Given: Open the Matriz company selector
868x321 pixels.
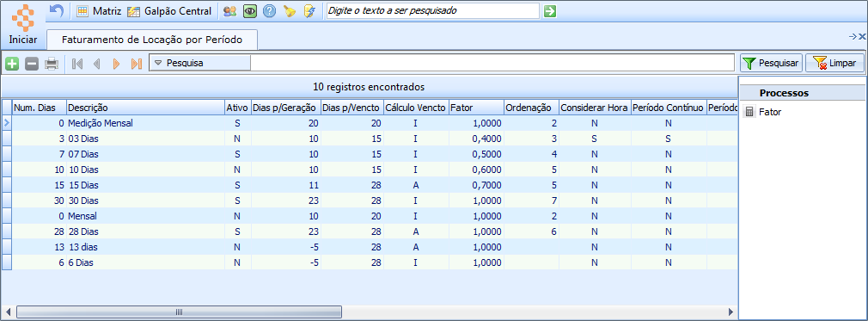Looking at the screenshot, I should click(99, 10).
